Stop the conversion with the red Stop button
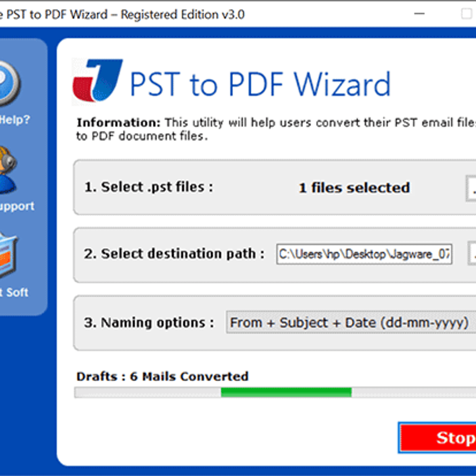 point(438,438)
